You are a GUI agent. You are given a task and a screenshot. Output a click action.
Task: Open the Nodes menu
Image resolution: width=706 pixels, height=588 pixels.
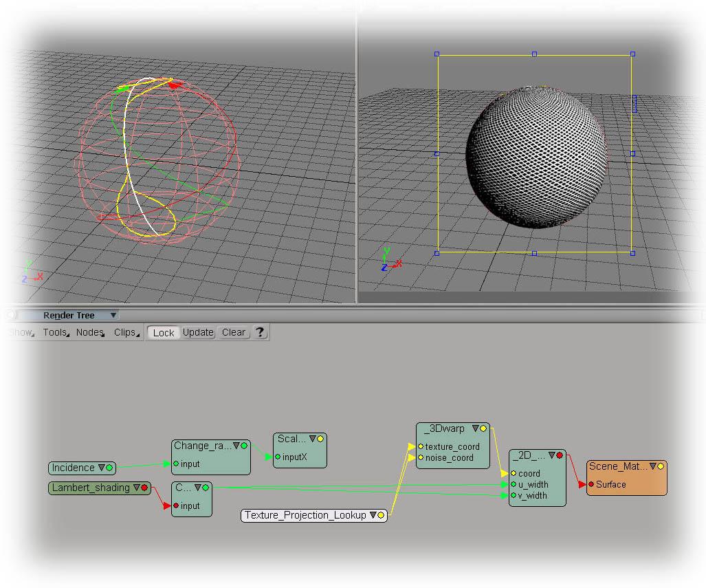[89, 332]
